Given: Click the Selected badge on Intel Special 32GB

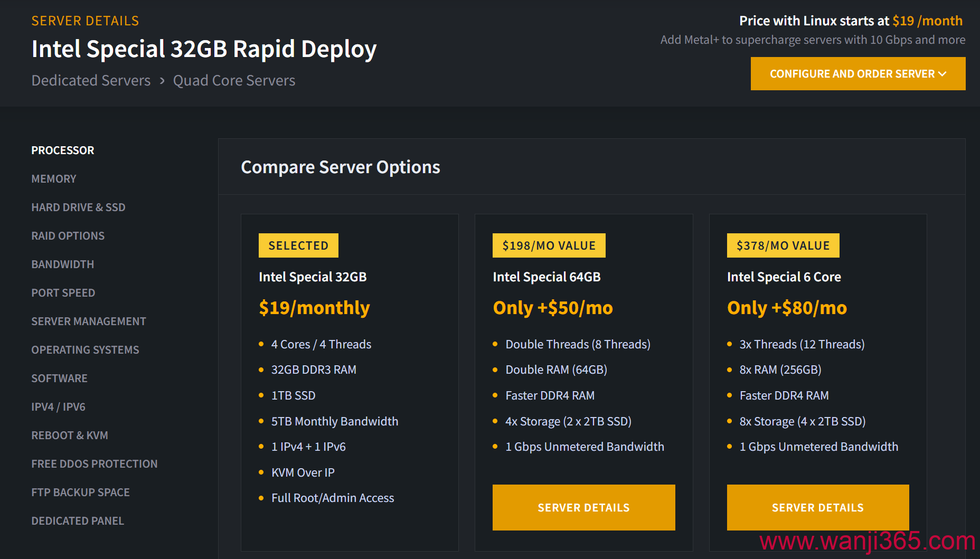Looking at the screenshot, I should (x=298, y=245).
